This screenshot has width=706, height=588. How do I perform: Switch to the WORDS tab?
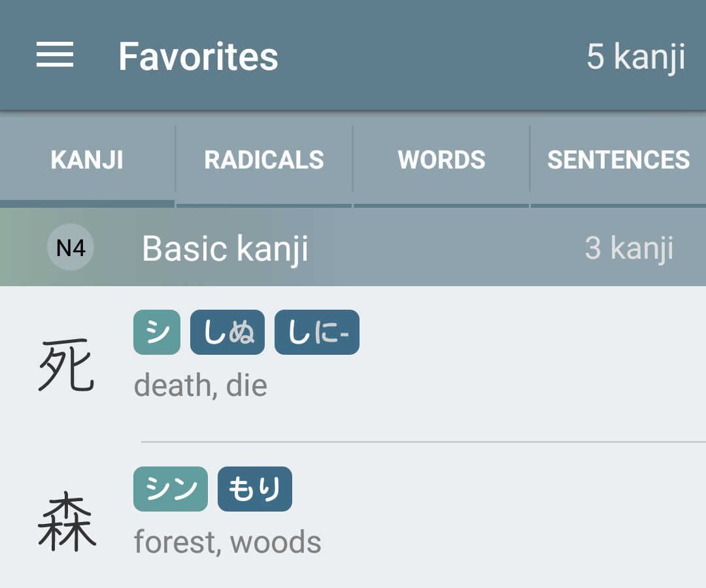pos(441,159)
